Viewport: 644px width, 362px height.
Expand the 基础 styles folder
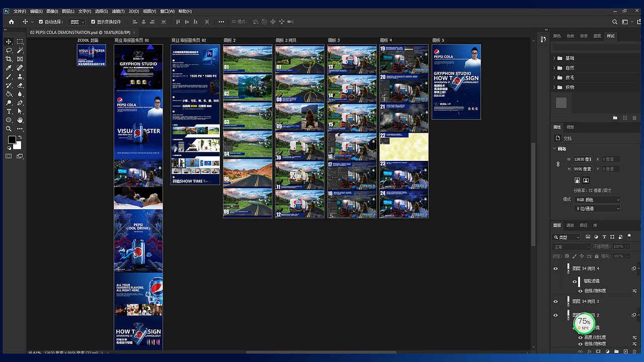[554, 58]
